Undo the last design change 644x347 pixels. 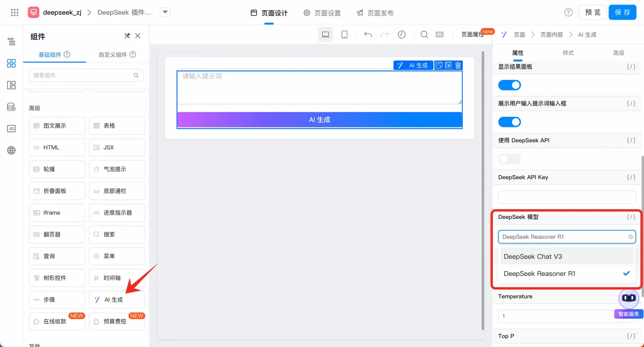[x=368, y=34]
